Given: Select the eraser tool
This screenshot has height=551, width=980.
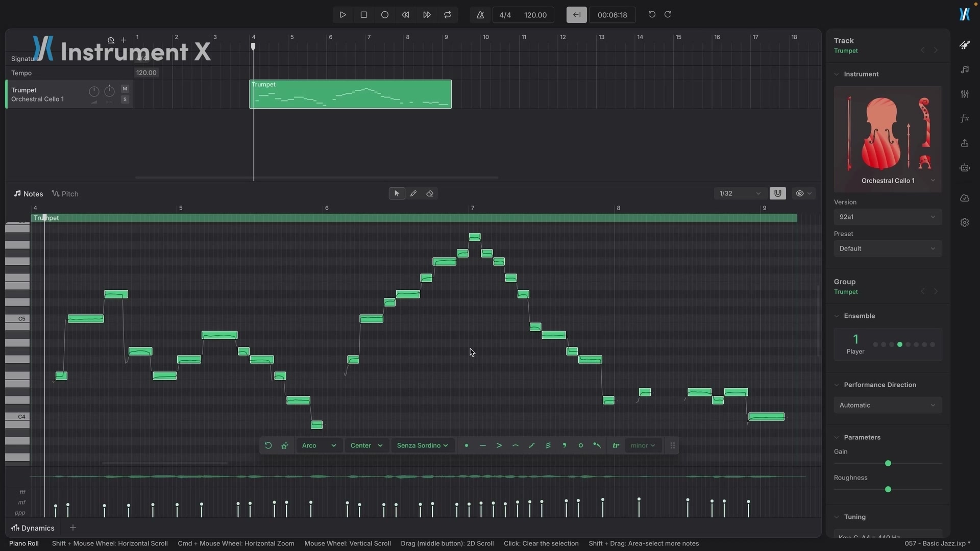Looking at the screenshot, I should point(430,194).
